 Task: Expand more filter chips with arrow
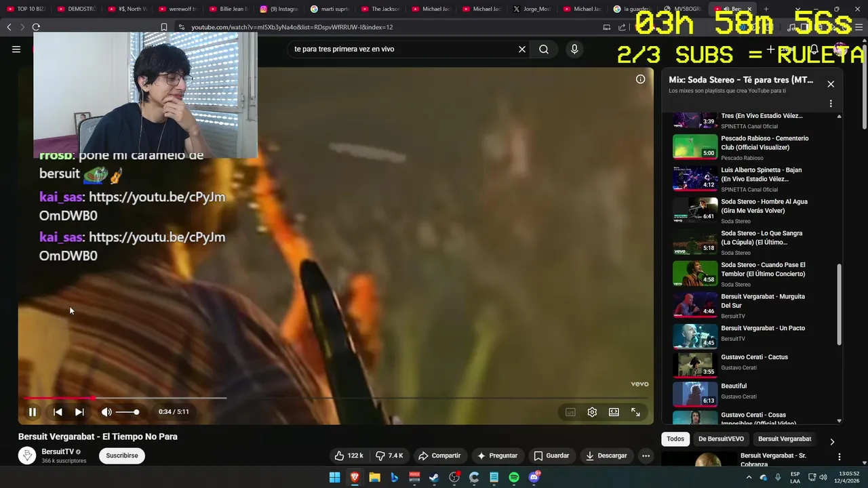pyautogui.click(x=832, y=441)
